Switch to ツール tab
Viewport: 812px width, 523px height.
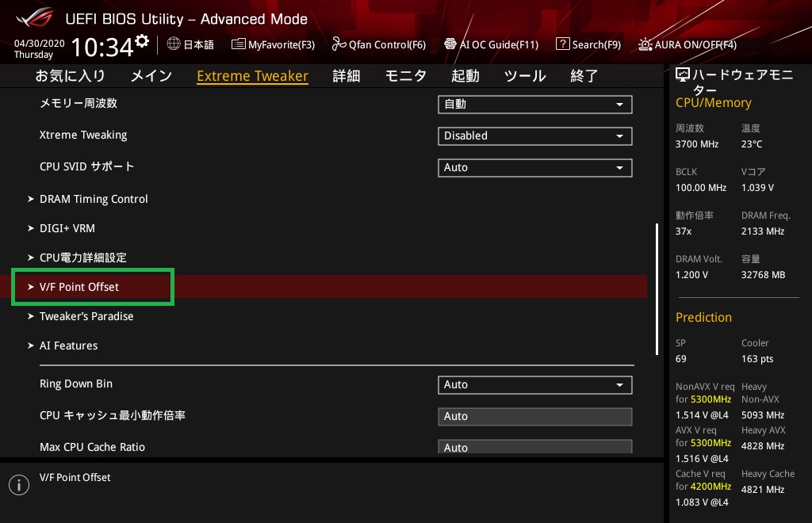point(525,76)
